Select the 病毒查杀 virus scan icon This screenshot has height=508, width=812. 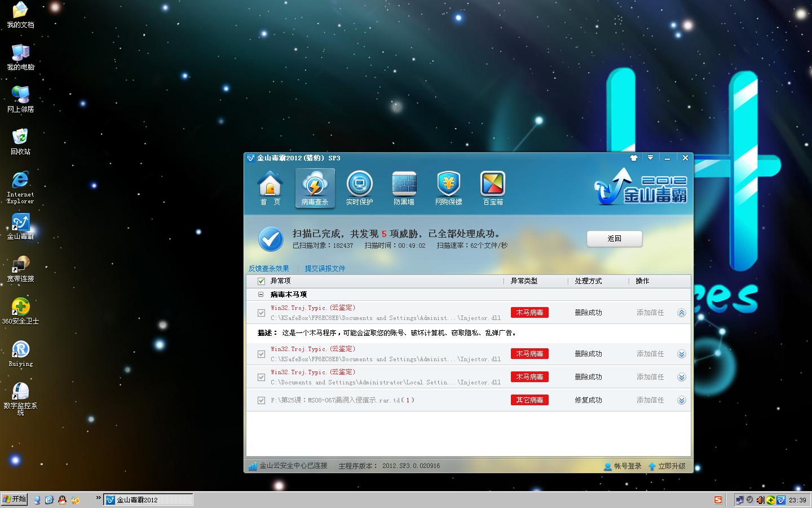coord(315,187)
